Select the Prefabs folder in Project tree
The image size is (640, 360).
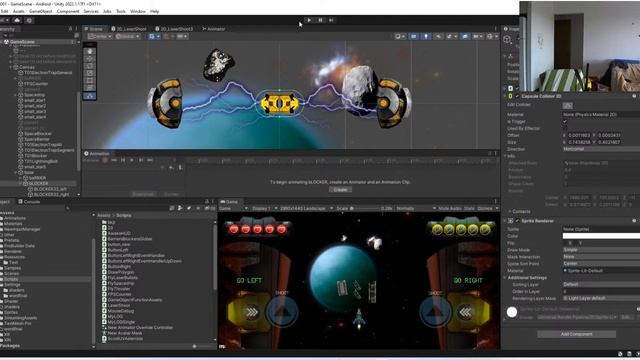[11, 240]
